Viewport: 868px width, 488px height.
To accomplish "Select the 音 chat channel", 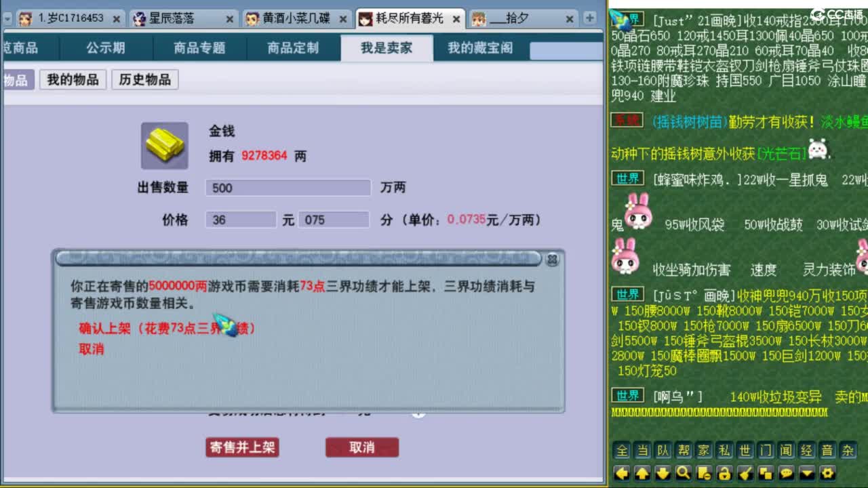I will 827,451.
